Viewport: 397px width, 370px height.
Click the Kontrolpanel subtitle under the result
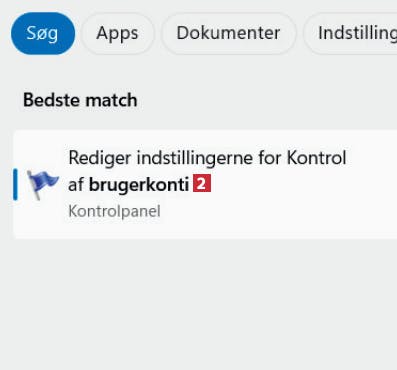point(114,211)
